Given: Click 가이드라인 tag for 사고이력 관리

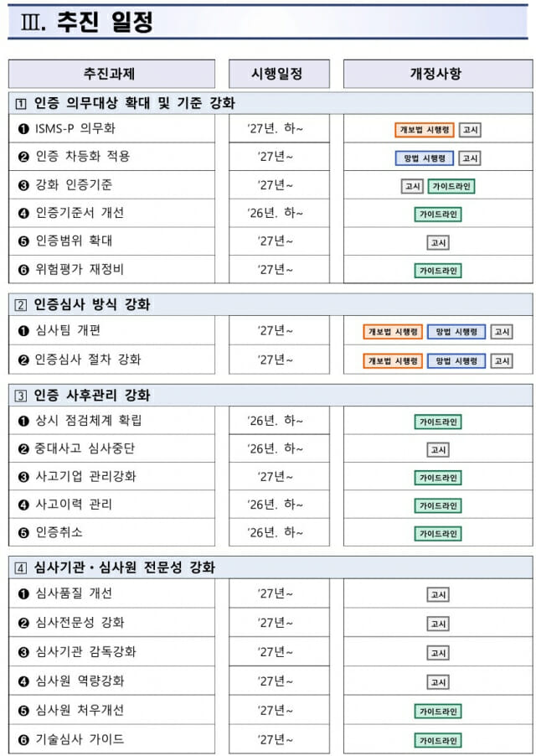Looking at the screenshot, I should [x=438, y=505].
